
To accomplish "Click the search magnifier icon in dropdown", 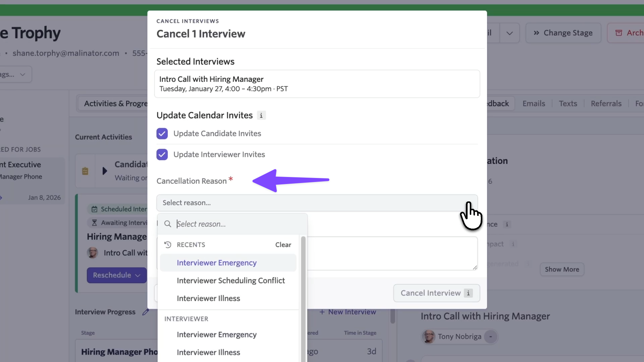I will click(x=168, y=224).
